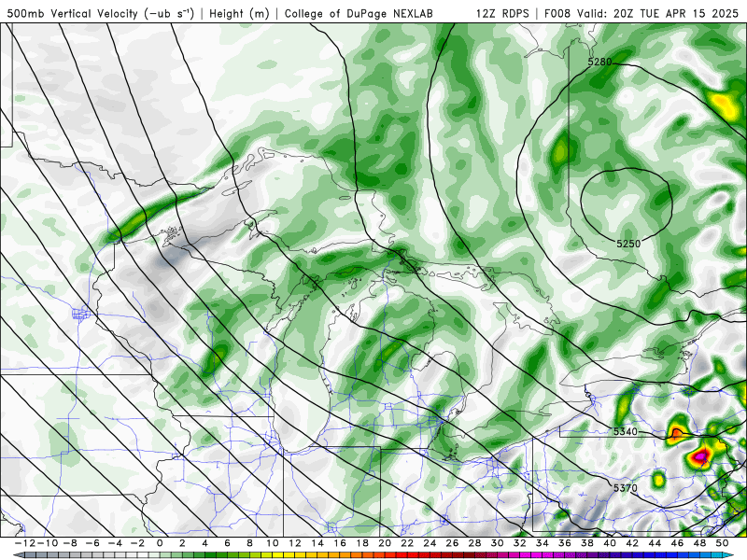Click the magenta vertical velocity maximum on map

tap(699, 456)
